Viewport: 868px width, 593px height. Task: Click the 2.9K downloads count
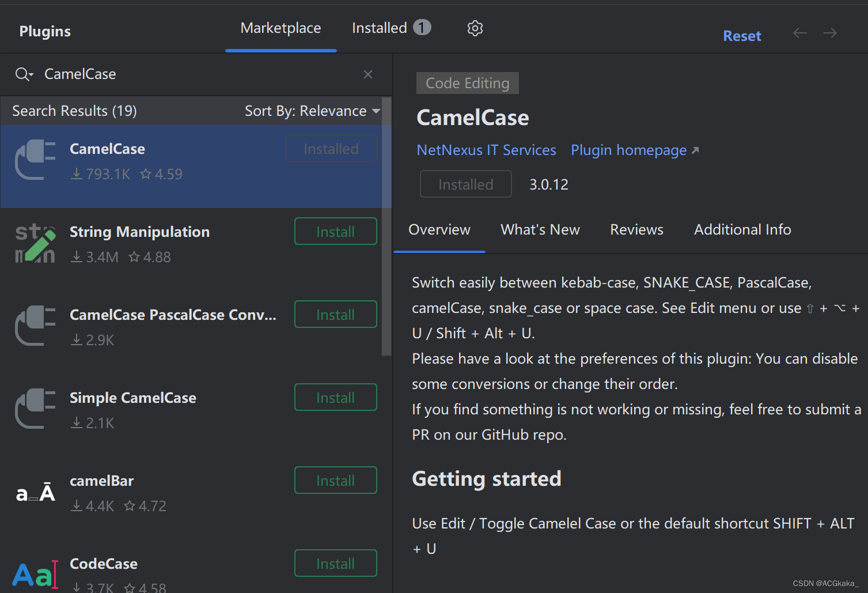coord(93,340)
